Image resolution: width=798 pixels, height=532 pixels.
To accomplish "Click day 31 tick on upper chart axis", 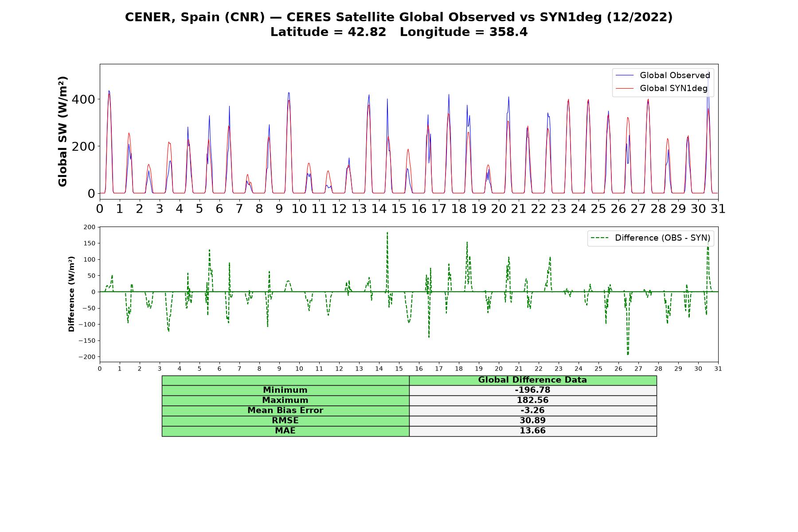I will (x=718, y=208).
